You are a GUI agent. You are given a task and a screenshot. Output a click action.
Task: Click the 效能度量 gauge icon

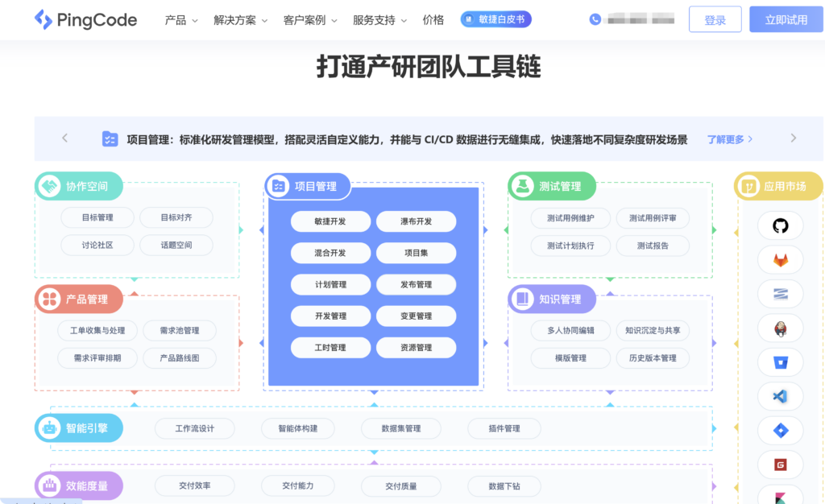click(x=51, y=485)
